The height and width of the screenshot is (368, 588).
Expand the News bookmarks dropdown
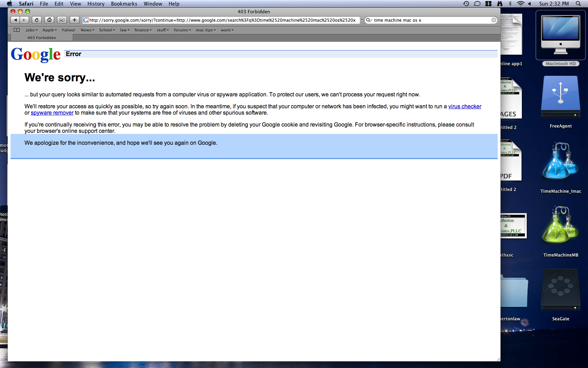87,30
